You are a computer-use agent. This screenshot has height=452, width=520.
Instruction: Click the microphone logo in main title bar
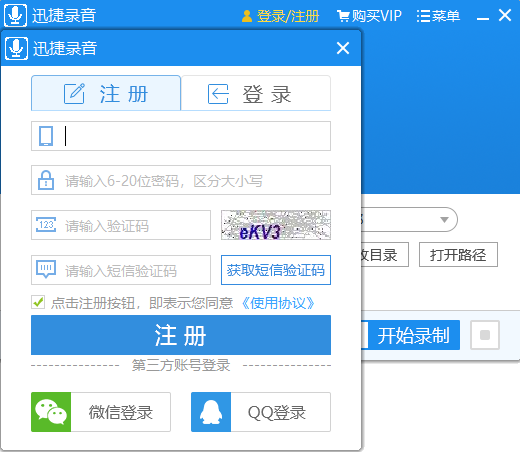(x=15, y=15)
